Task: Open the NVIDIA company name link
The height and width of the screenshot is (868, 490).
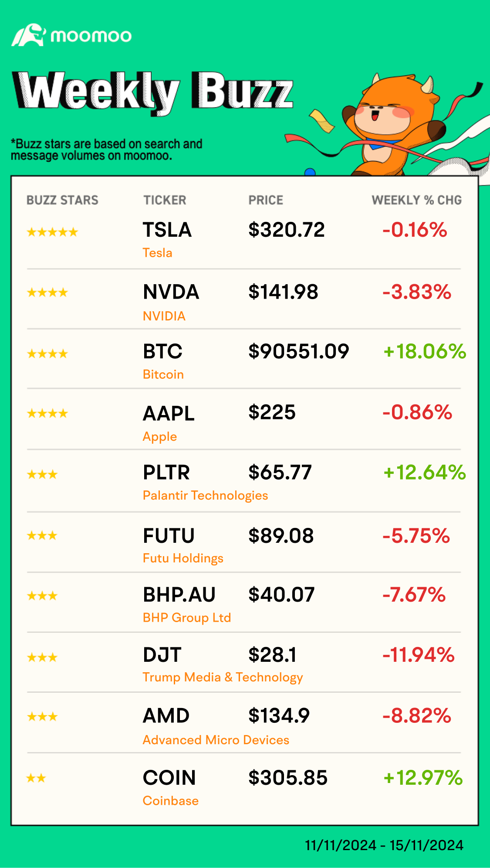Action: (164, 316)
